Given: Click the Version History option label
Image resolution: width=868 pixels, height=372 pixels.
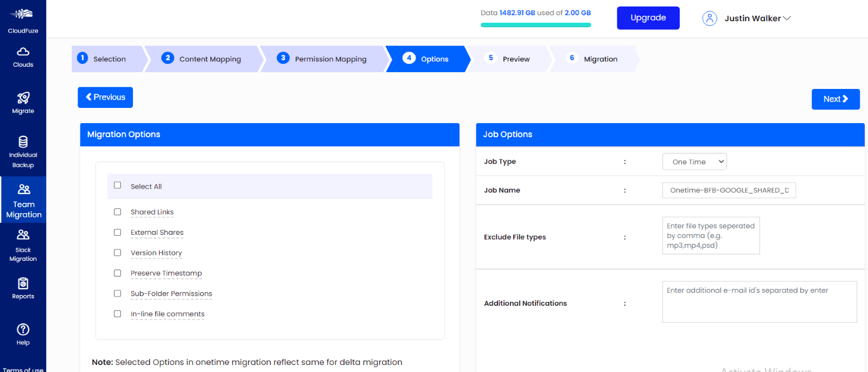Looking at the screenshot, I should 156,253.
